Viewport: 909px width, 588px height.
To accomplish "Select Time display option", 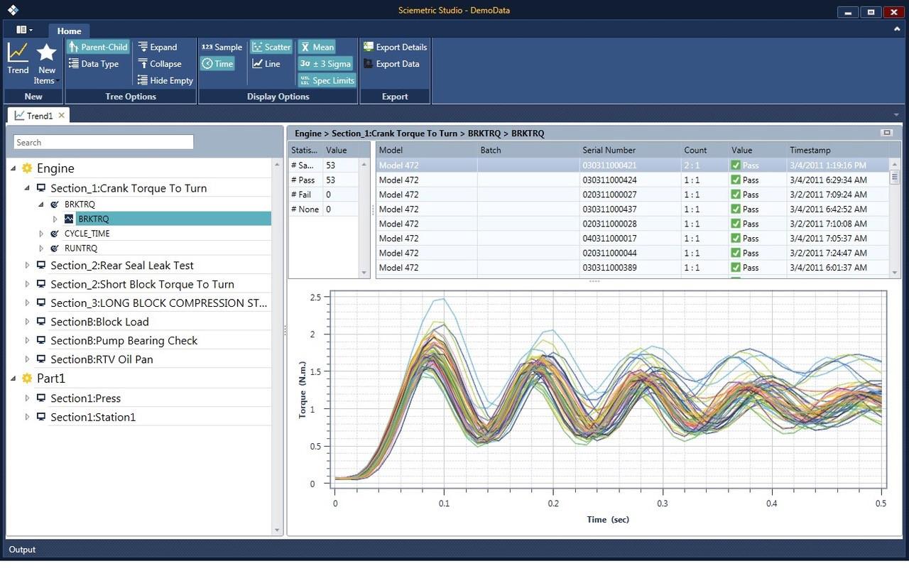I will (x=217, y=64).
